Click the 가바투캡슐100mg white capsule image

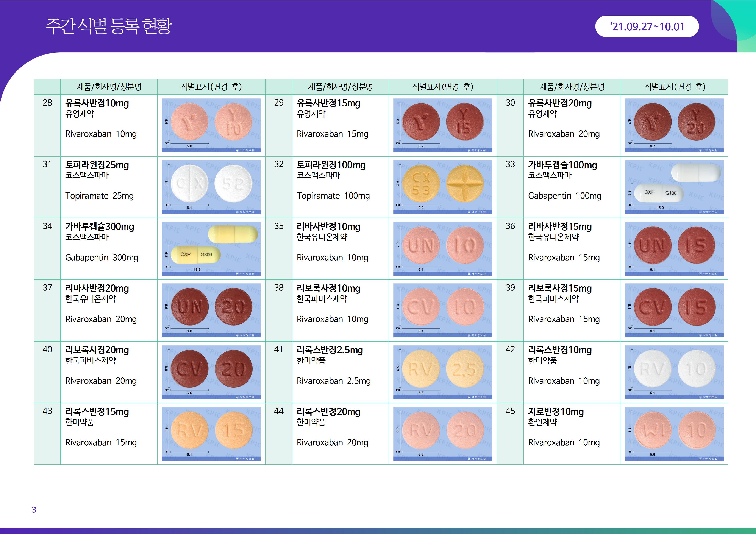tap(674, 187)
